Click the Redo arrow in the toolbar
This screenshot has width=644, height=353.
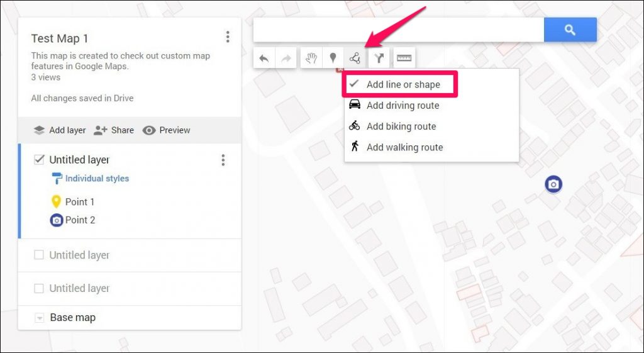click(x=286, y=59)
